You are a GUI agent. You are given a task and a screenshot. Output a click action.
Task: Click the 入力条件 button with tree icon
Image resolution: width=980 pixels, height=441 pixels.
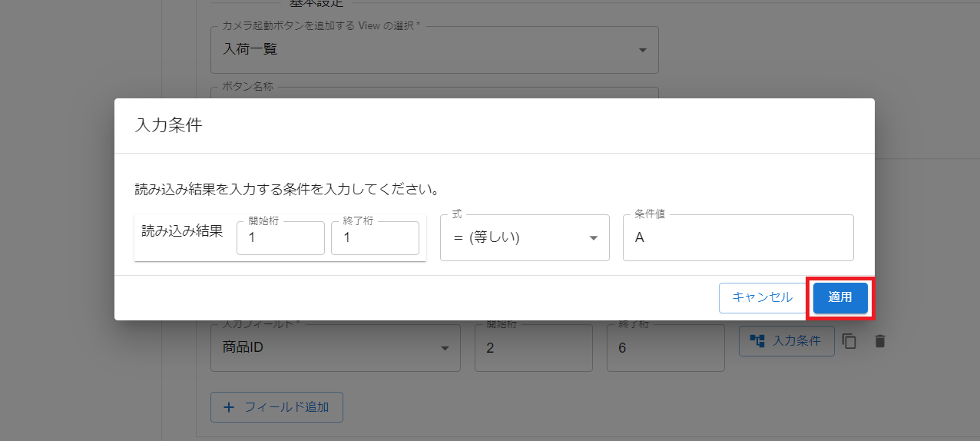click(786, 341)
